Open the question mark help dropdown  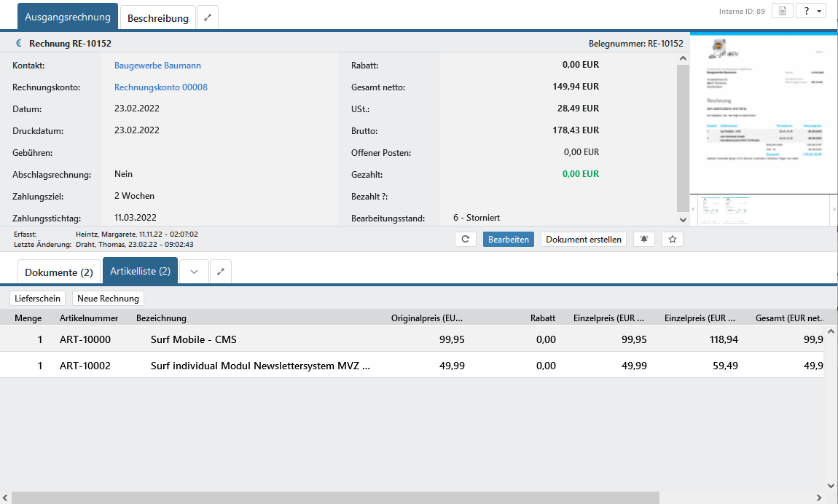811,11
